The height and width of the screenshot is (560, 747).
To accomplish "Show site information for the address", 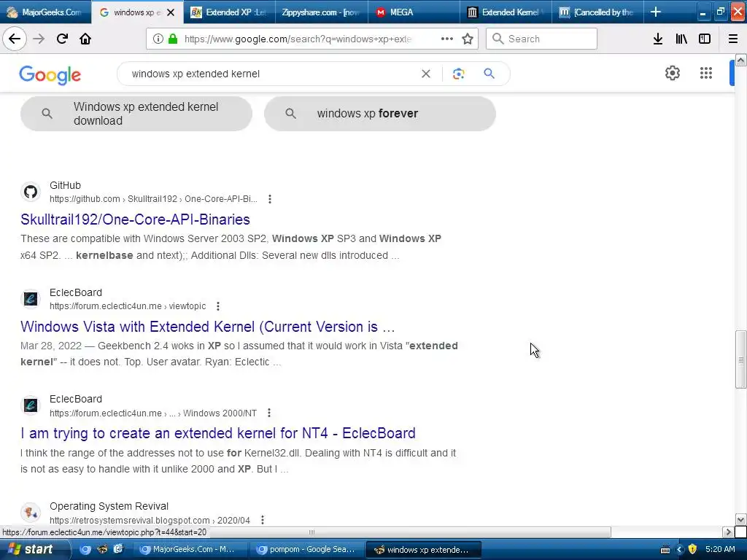I will point(158,39).
